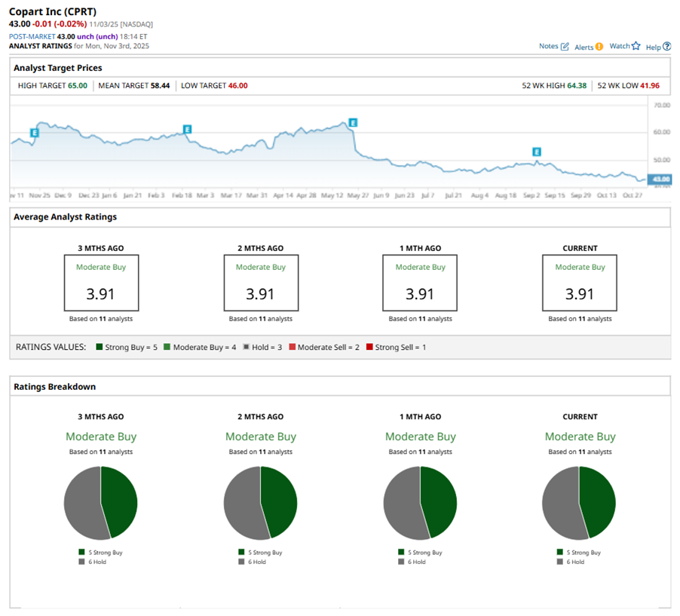Select the earnings marker near Sep 2
This screenshot has width=680, height=616.
(538, 152)
